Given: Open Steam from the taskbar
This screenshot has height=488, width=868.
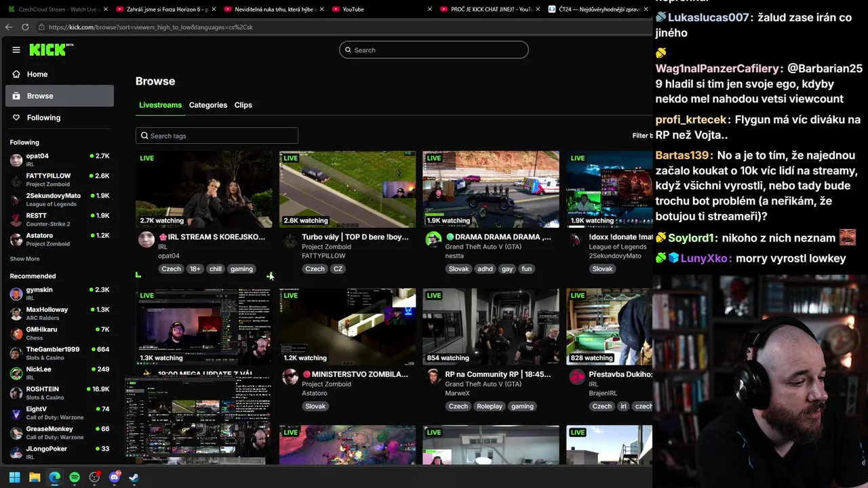Looking at the screenshot, I should 134,477.
